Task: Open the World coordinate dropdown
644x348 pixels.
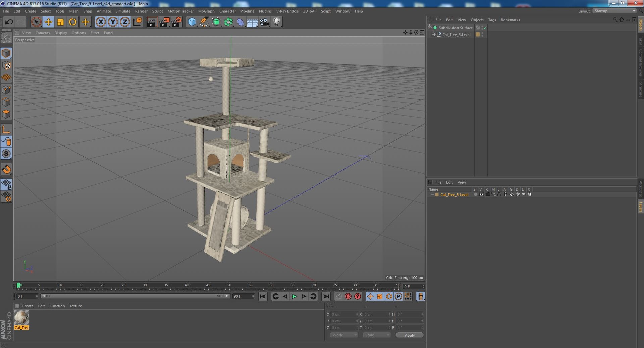Action: 344,335
